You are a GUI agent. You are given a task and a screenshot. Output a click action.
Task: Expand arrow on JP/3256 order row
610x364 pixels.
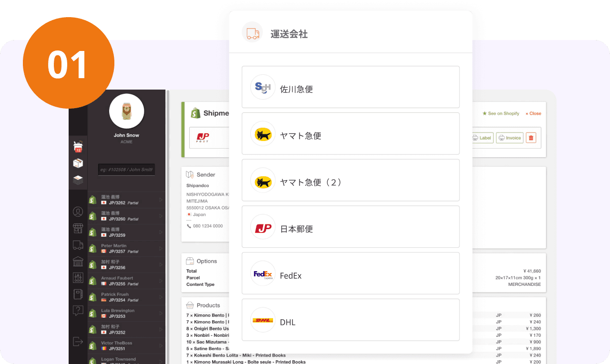161,264
